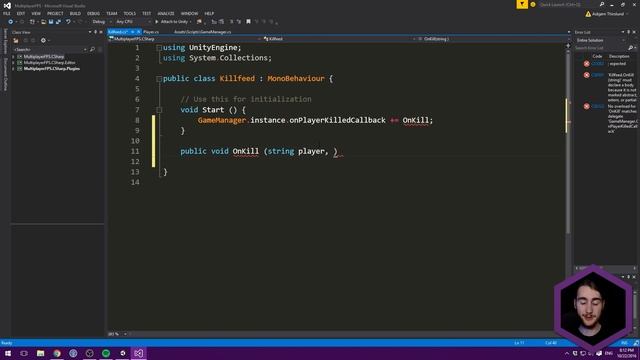Open Class View settings gear

[x=43, y=40]
